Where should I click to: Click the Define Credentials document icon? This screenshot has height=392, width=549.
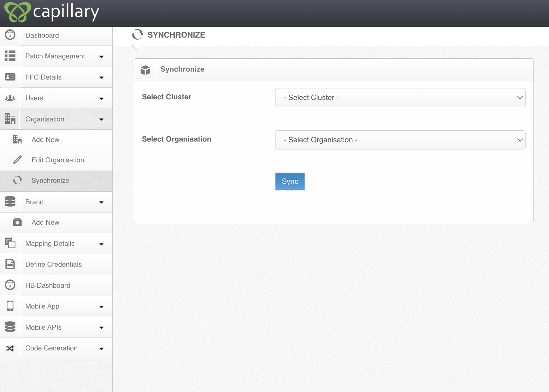coord(10,264)
